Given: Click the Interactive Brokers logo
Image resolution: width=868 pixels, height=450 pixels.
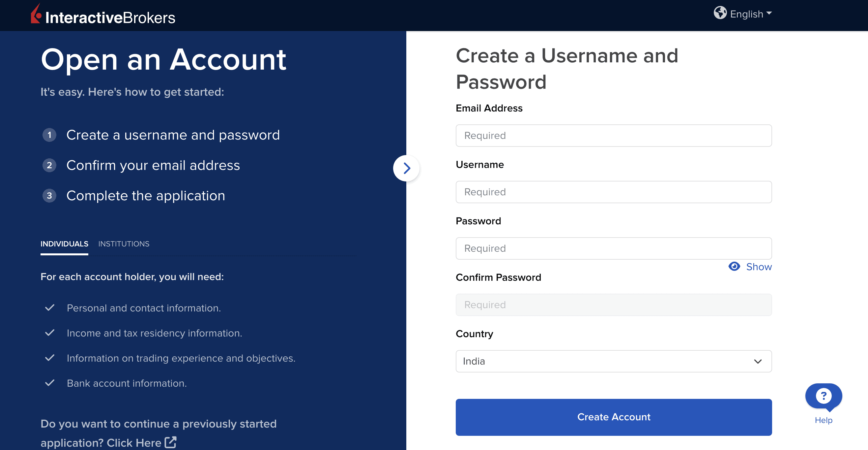Looking at the screenshot, I should click(103, 16).
